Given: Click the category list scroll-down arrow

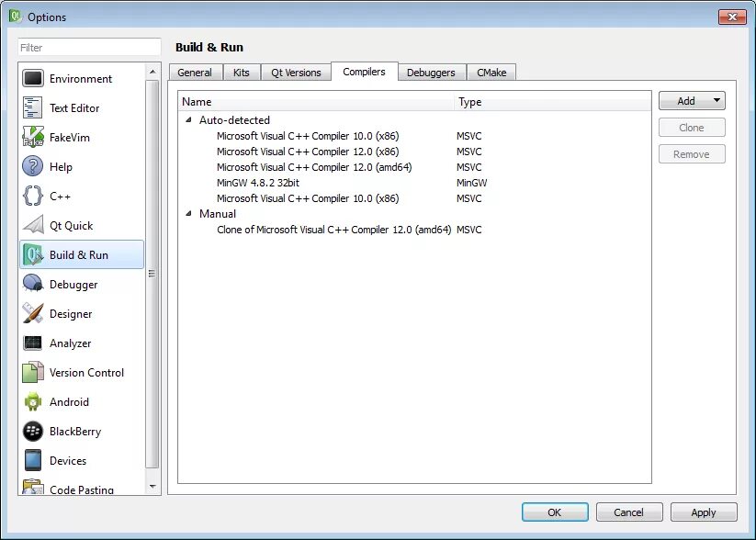Looking at the screenshot, I should (152, 487).
